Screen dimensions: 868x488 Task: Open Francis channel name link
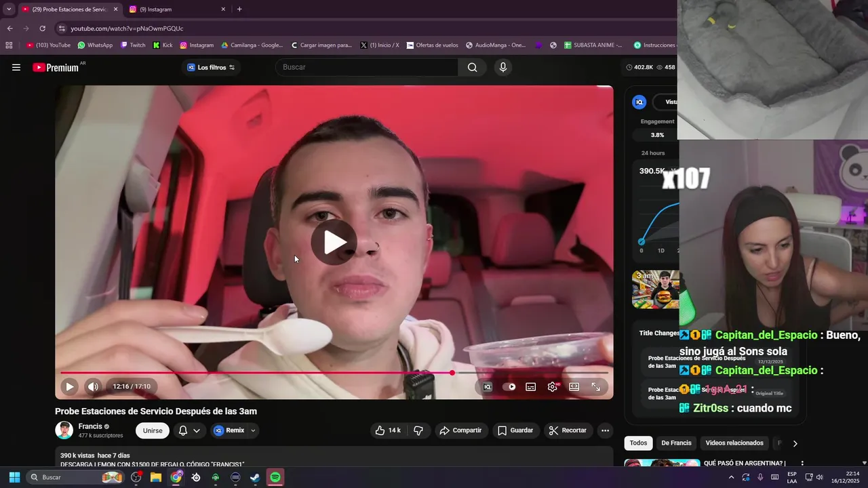(x=90, y=426)
